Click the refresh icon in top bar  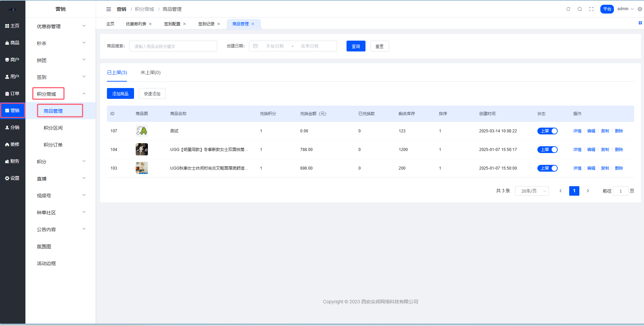568,9
